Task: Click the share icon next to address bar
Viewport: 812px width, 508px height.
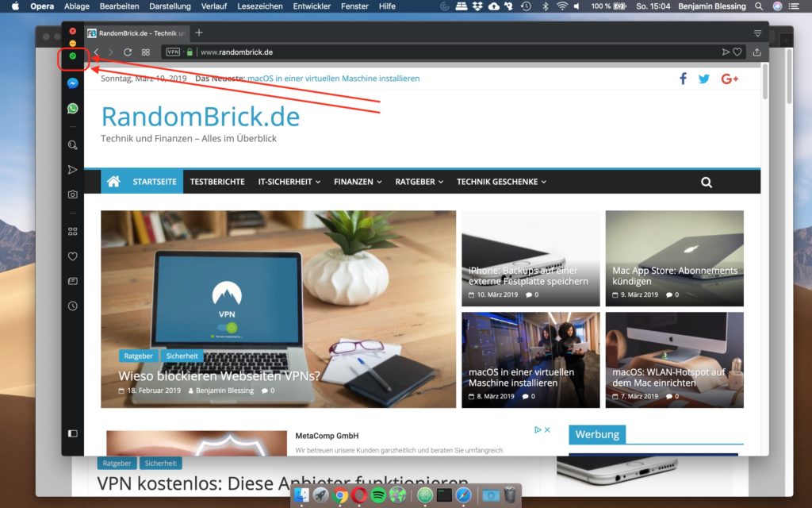Action: pos(756,52)
